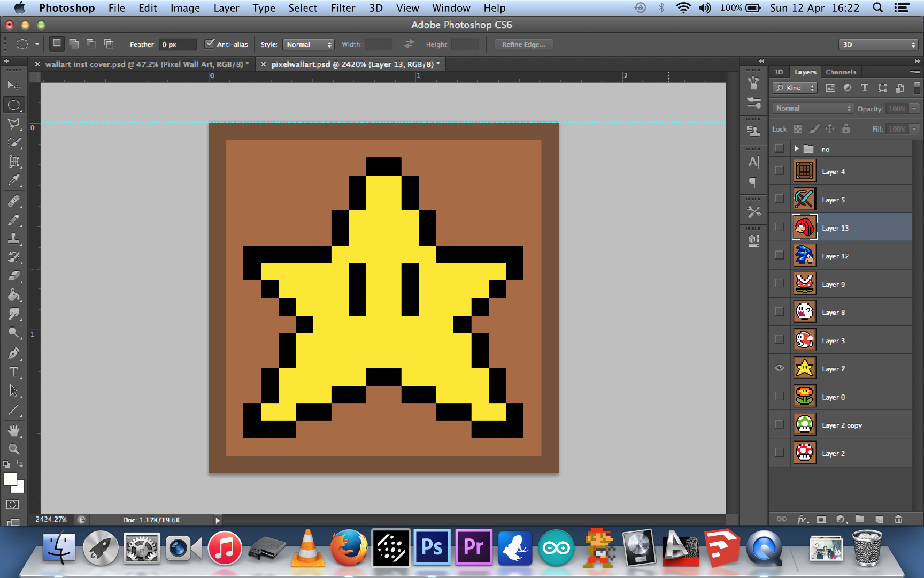924x578 pixels.
Task: Open the selection Style dropdown
Action: click(x=309, y=44)
